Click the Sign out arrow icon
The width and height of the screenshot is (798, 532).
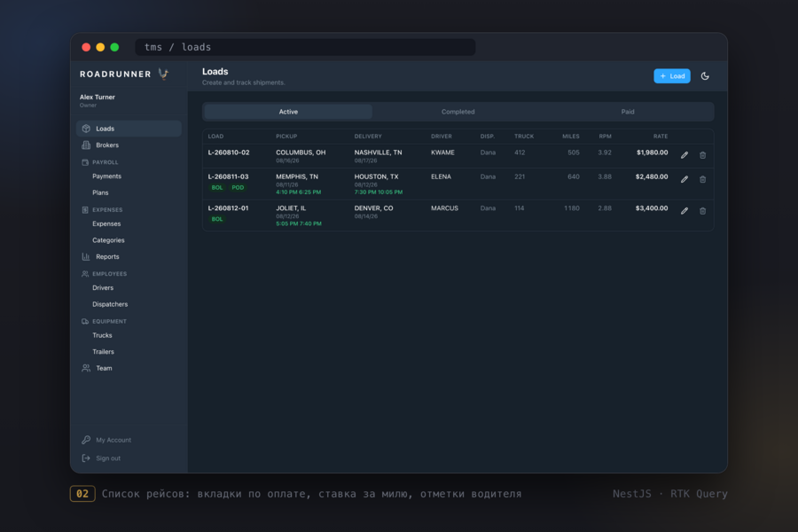point(86,458)
